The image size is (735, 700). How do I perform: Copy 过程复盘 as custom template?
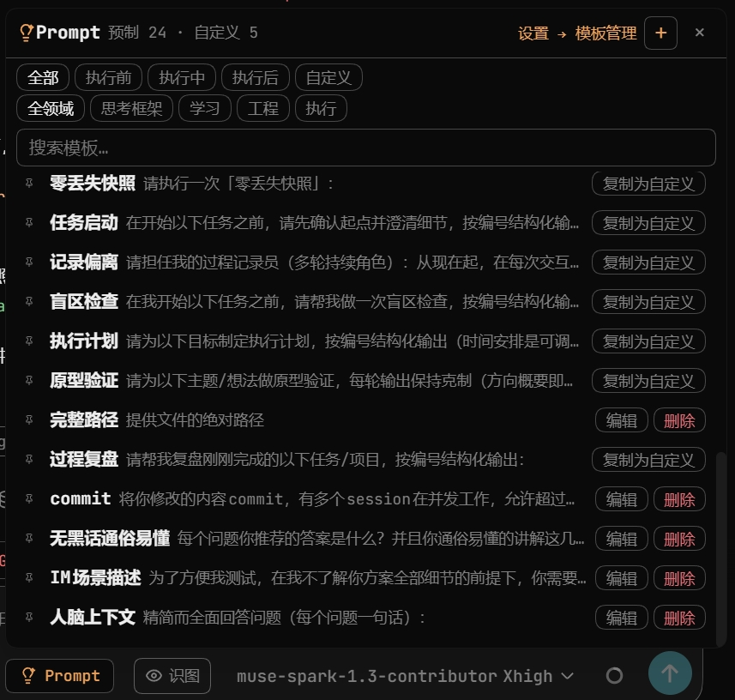[x=648, y=460]
